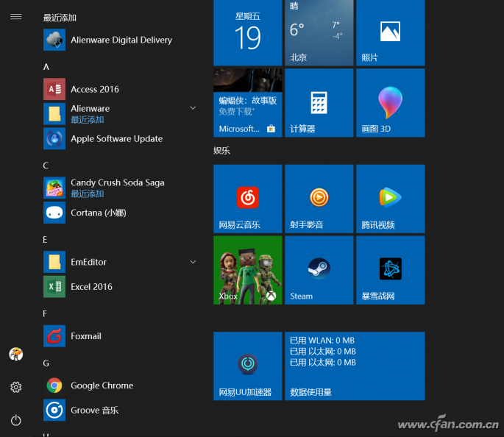Expand the Alienware folder chevron

click(193, 108)
